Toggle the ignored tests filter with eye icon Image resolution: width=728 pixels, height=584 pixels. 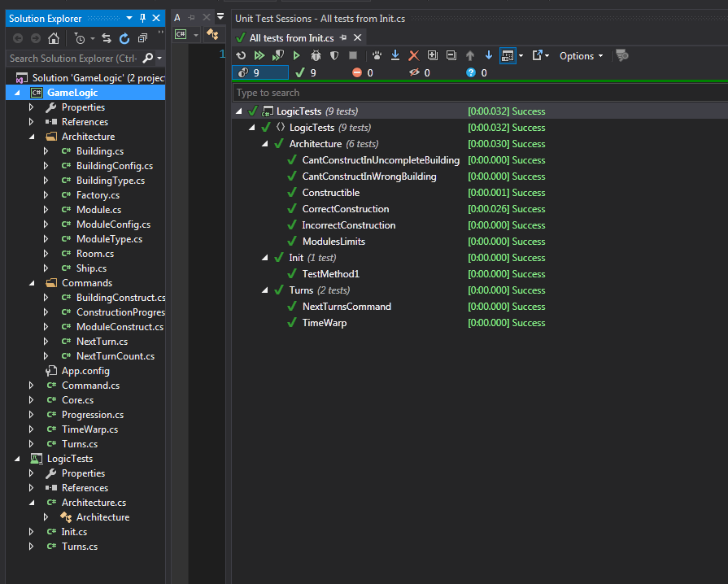pos(419,72)
